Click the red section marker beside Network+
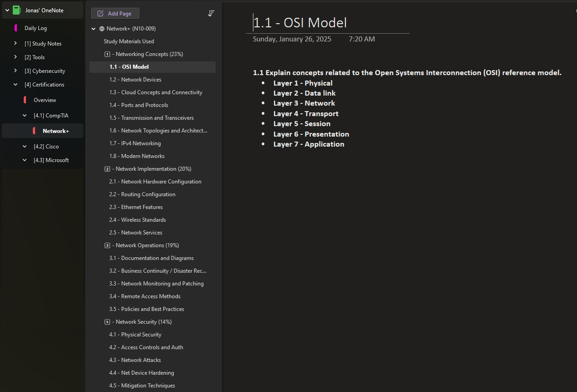 pyautogui.click(x=34, y=131)
